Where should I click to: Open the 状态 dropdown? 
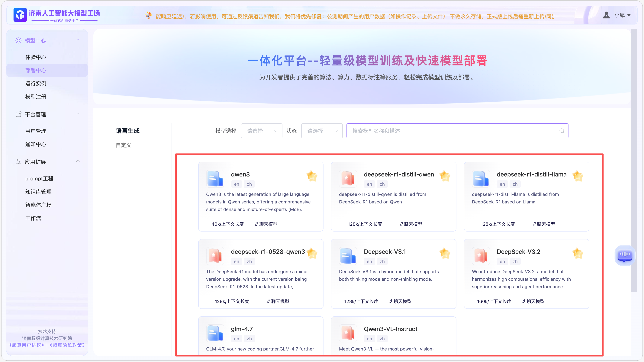[322, 131]
